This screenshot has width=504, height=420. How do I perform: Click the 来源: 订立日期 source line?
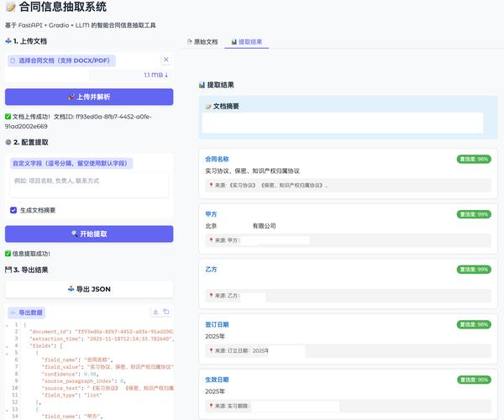(x=348, y=350)
